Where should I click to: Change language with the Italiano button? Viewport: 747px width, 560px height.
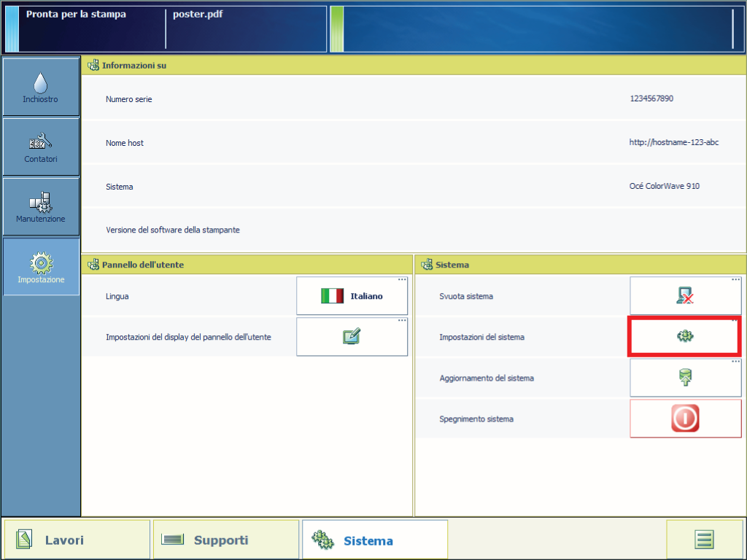352,296
